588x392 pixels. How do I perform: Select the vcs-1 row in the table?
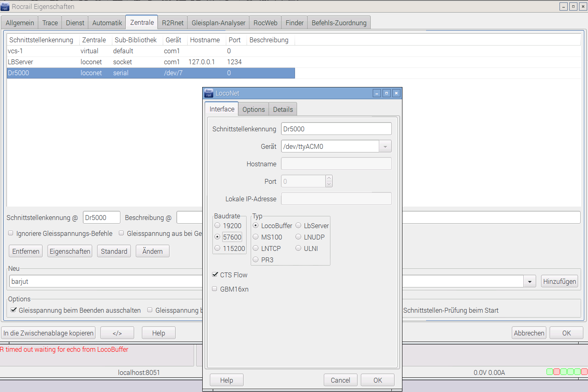click(x=151, y=51)
